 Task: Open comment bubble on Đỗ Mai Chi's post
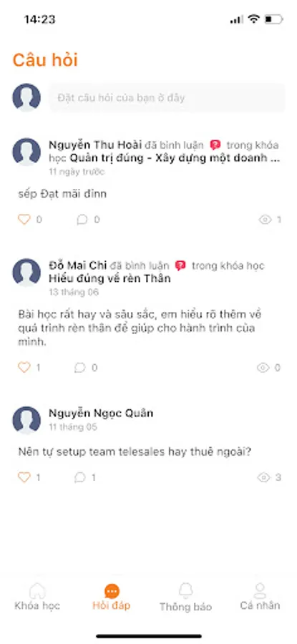pyautogui.click(x=80, y=367)
